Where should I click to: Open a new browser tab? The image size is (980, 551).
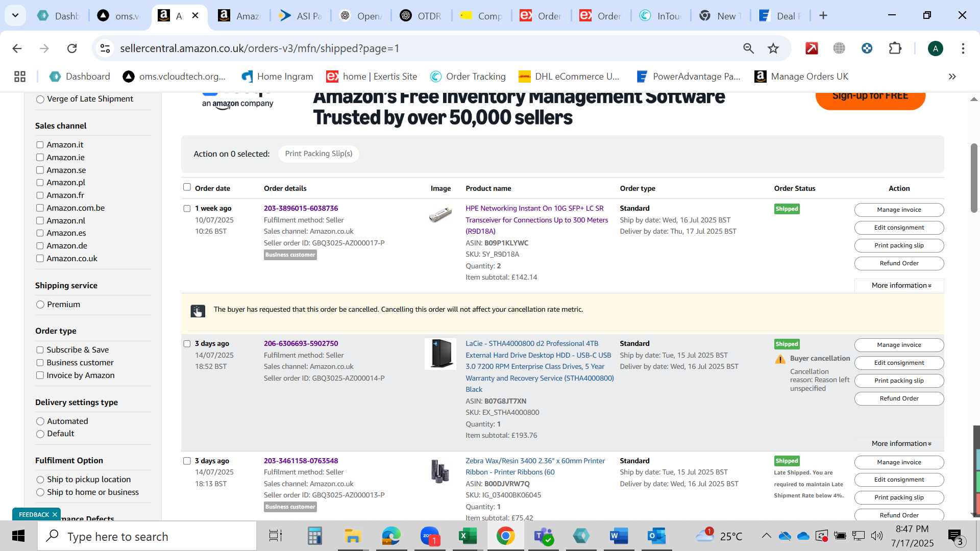[823, 16]
